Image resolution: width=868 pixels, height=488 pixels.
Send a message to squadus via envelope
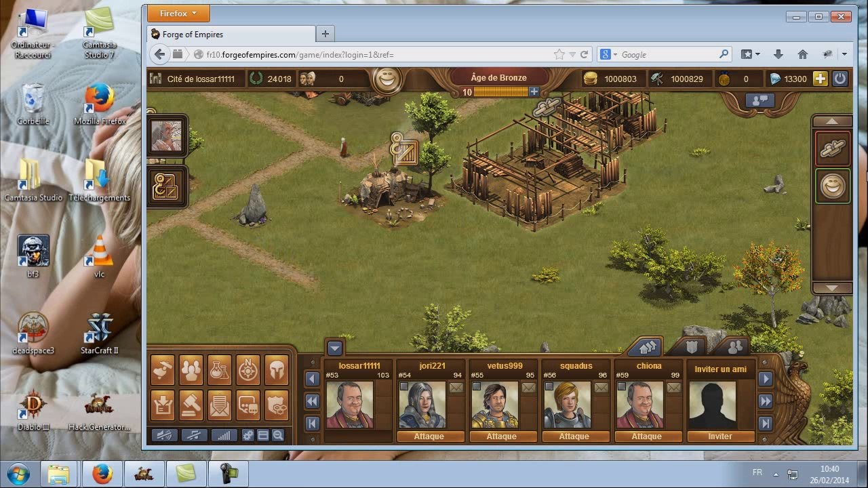coord(601,388)
